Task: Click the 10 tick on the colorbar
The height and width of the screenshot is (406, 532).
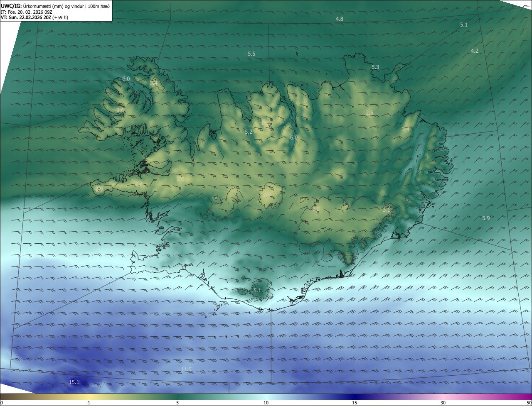Action: point(266,403)
